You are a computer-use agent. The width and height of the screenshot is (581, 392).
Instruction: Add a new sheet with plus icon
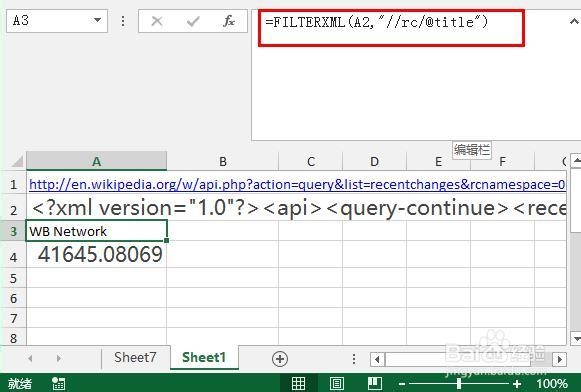[x=280, y=359]
